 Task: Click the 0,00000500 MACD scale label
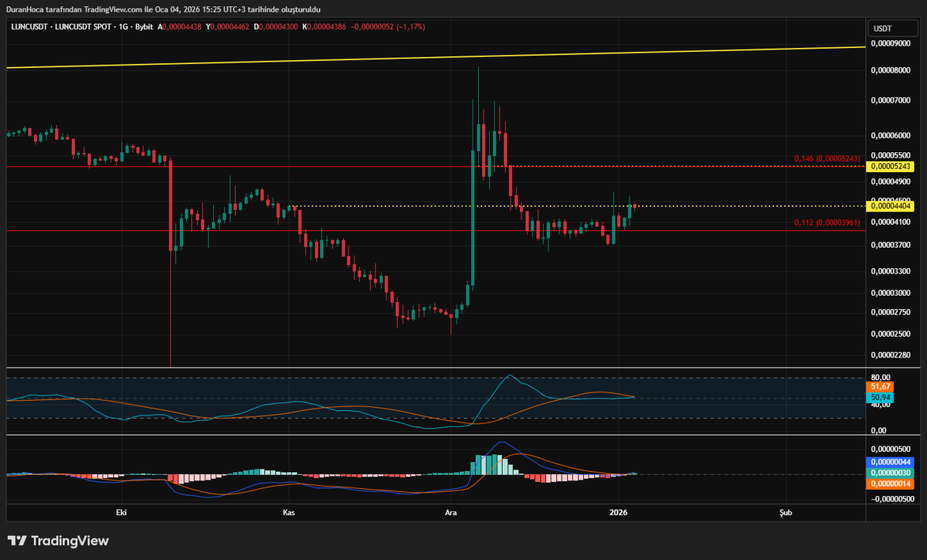click(x=891, y=449)
